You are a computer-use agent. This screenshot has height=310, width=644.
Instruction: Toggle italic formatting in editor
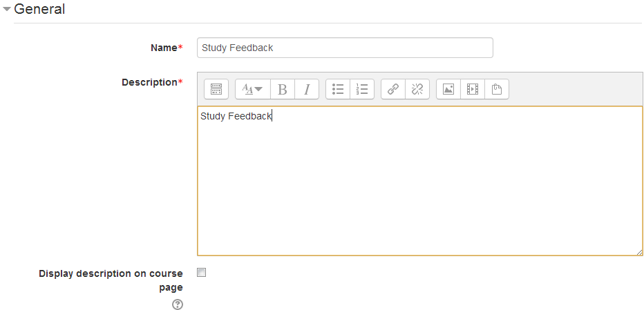[x=307, y=89]
